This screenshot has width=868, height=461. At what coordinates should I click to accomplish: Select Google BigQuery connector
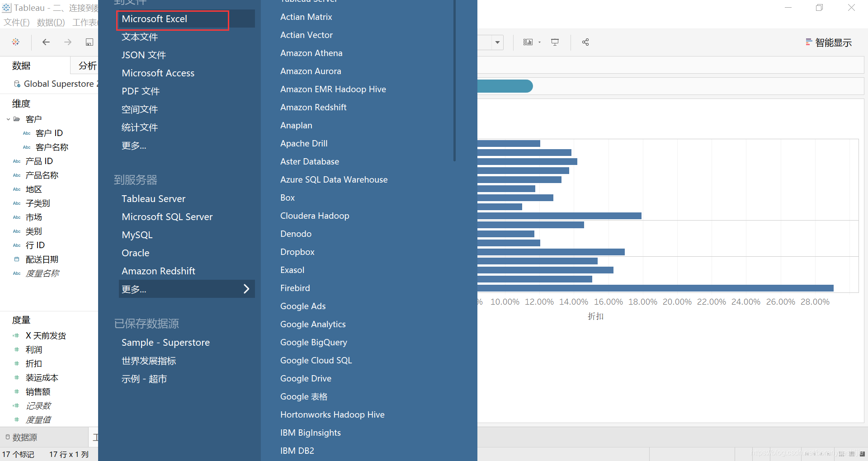313,343
